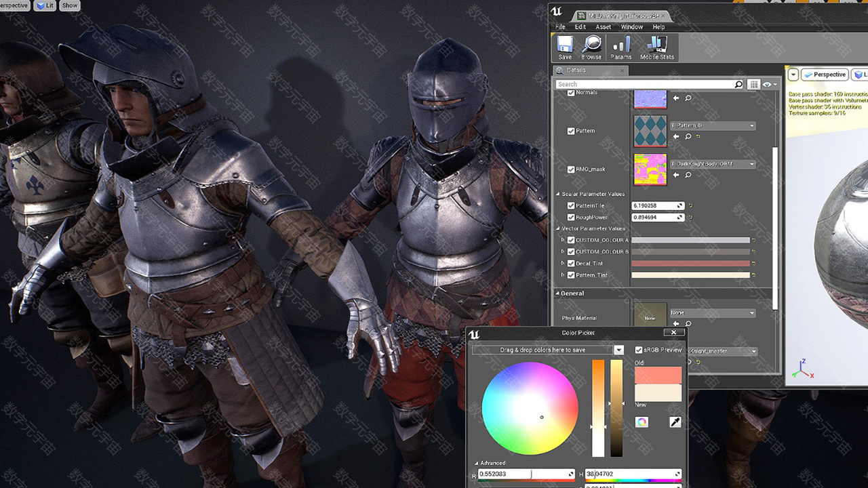This screenshot has height=488, width=868.
Task: Click the Save toolbar icon
Action: point(565,48)
